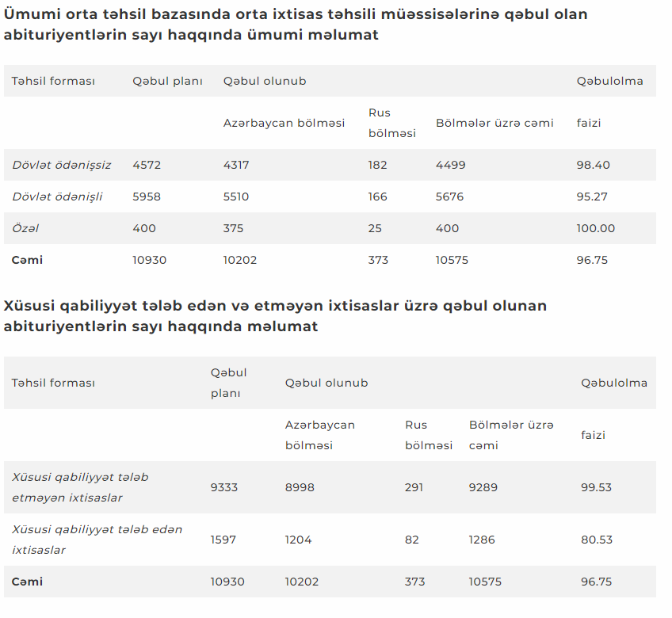Click the 98.40 percentage cell
Viewport: 672px width, 618px height.
[593, 165]
